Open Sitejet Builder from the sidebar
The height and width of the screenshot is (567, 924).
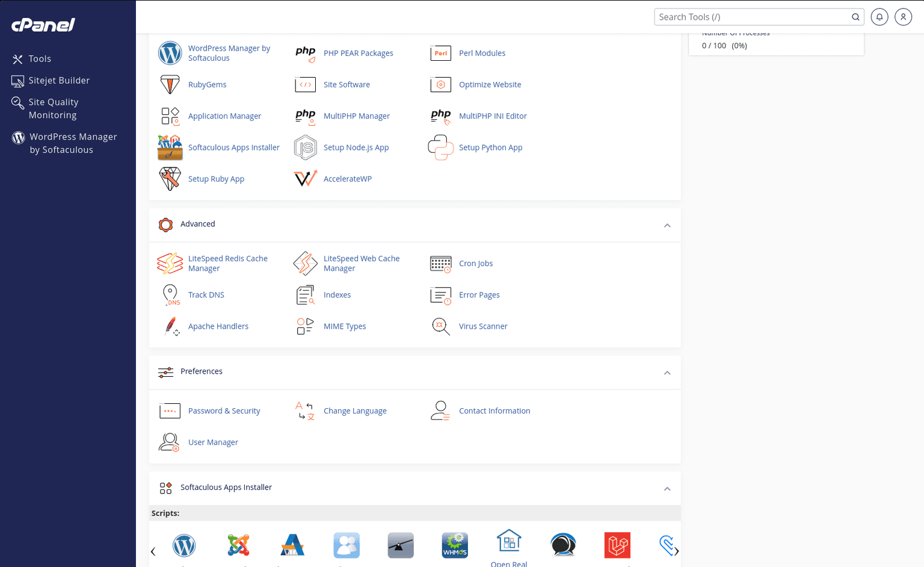coord(58,80)
